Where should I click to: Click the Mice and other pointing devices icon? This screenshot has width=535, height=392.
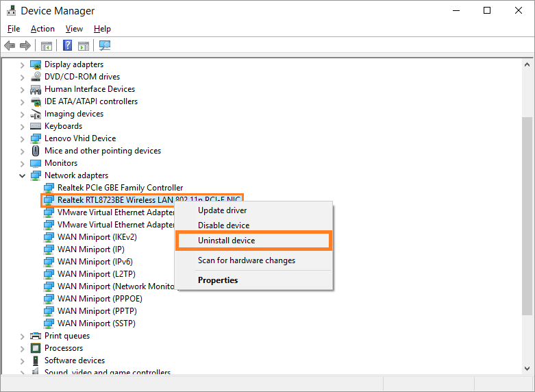pyautogui.click(x=36, y=151)
